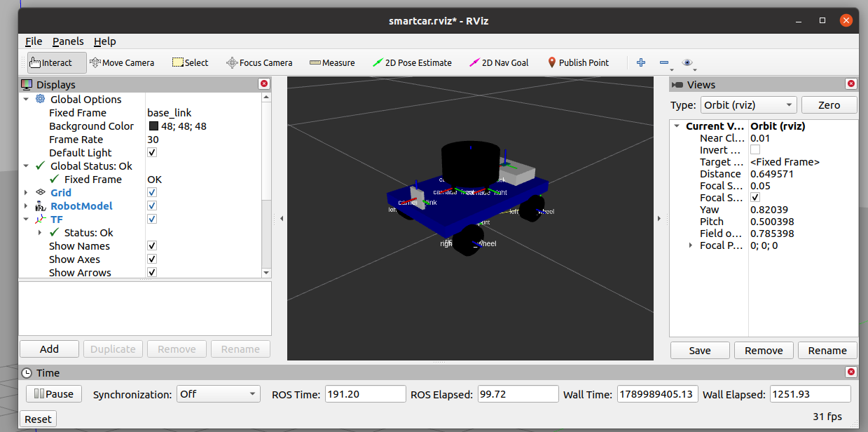The width and height of the screenshot is (868, 432).
Task: Uncheck Show Axes checkbox
Action: coord(152,259)
